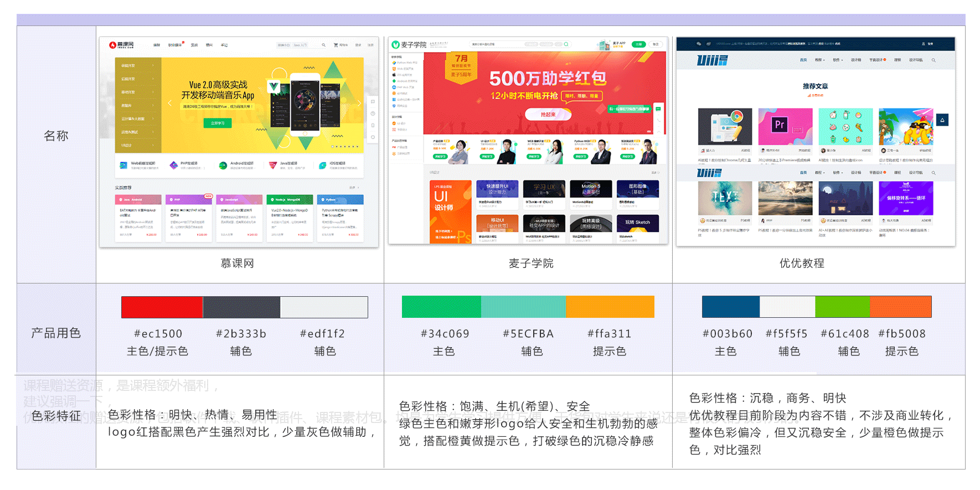
Task: Click the Weibo icon in 优优教程 top bar
Action: click(x=709, y=43)
